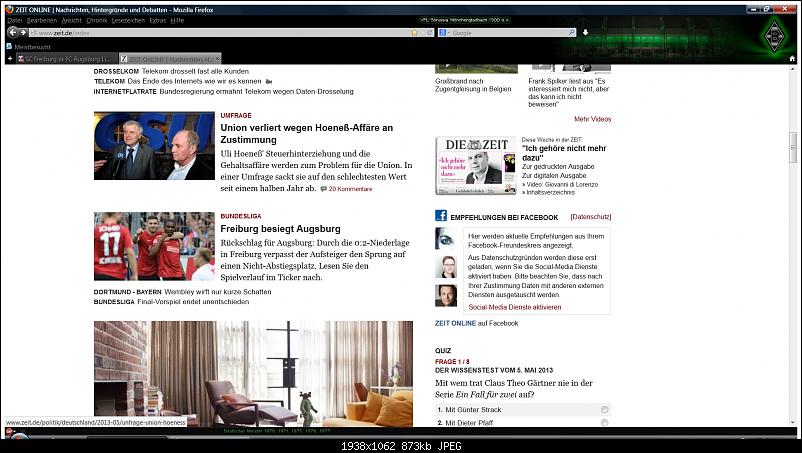This screenshot has width=802, height=453.
Task: Click the eye profile picture in Facebook box
Action: (445, 238)
